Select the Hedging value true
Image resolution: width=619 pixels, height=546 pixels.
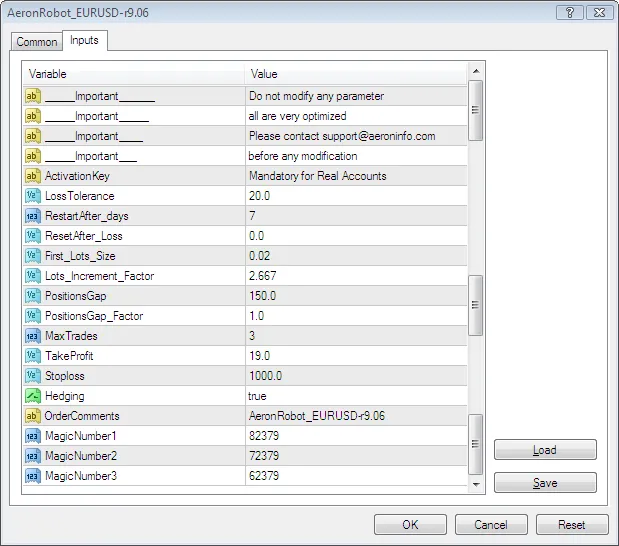tap(258, 396)
